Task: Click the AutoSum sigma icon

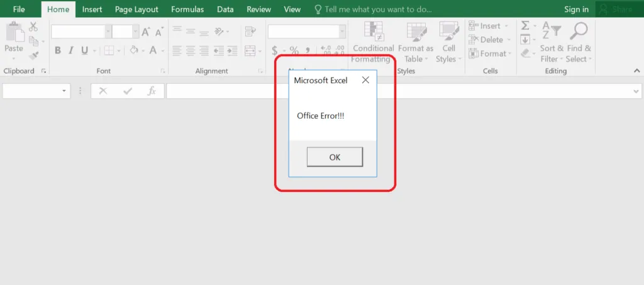Action: (x=525, y=26)
